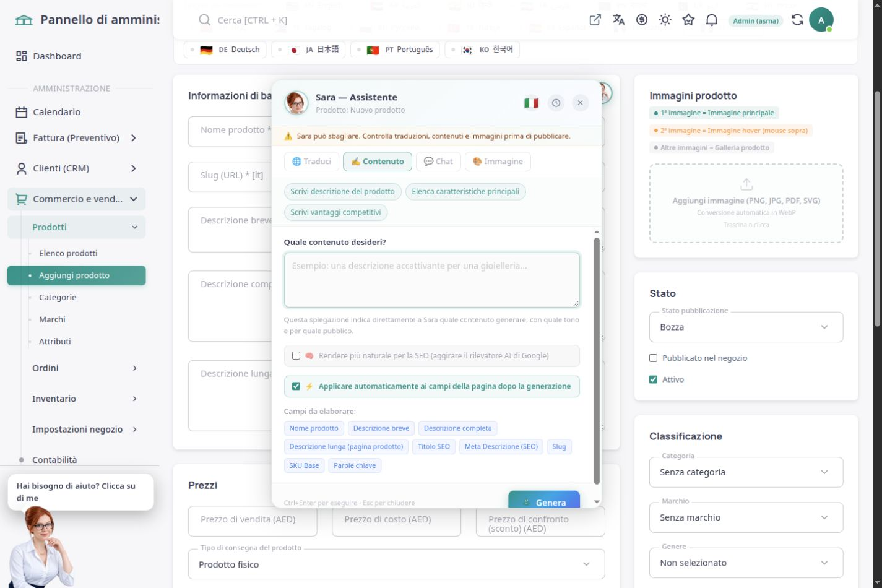Open Attributi in sidebar
Viewport: 882px width, 588px height.
click(55, 341)
